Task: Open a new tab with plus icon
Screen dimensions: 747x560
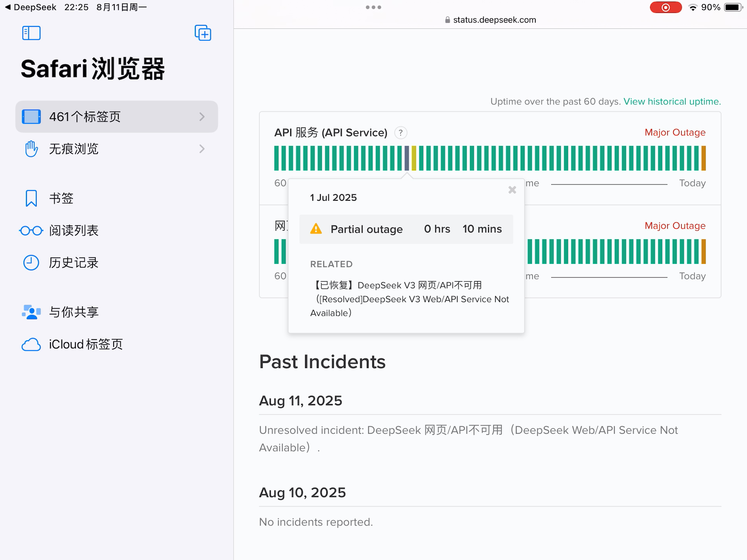Action: 203,33
